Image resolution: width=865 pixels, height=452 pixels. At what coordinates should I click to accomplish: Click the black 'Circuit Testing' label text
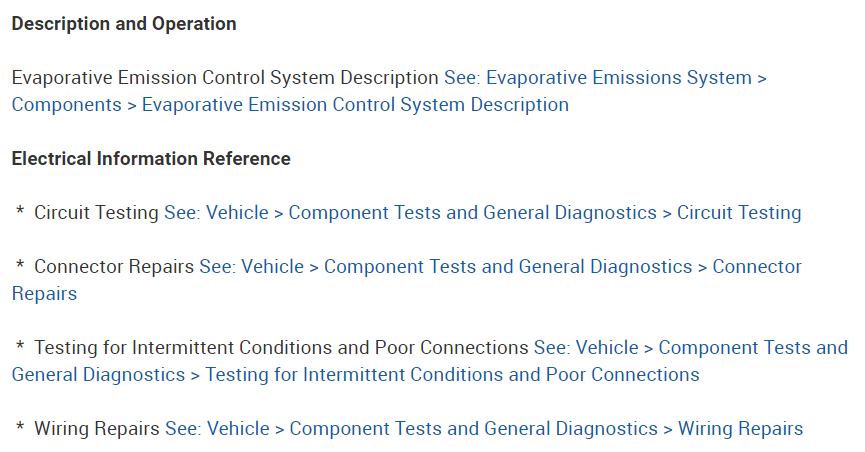click(x=96, y=213)
